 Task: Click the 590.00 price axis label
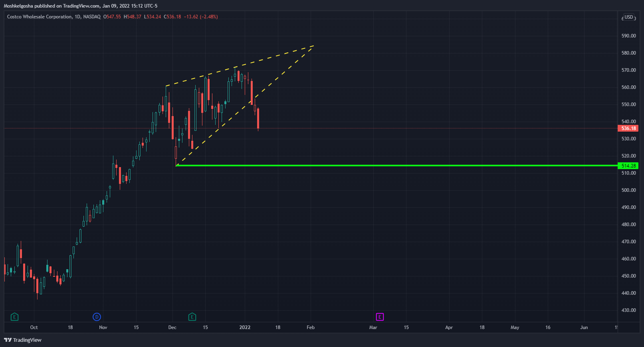[628, 36]
